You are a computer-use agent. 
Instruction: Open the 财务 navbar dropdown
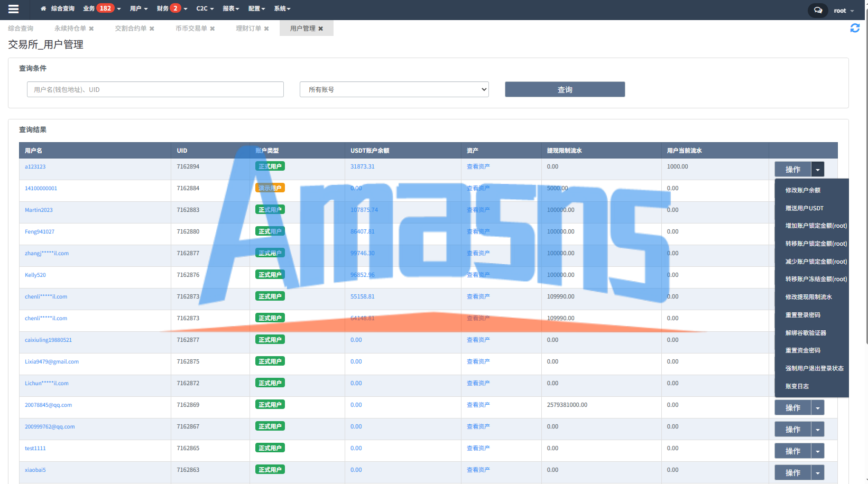(x=172, y=8)
